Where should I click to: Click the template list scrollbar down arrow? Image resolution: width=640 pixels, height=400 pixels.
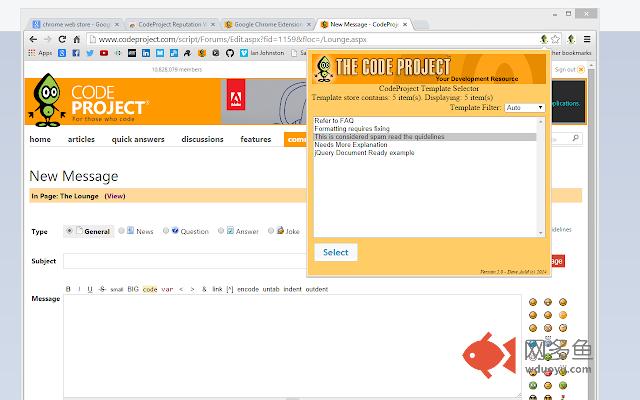[x=541, y=233]
